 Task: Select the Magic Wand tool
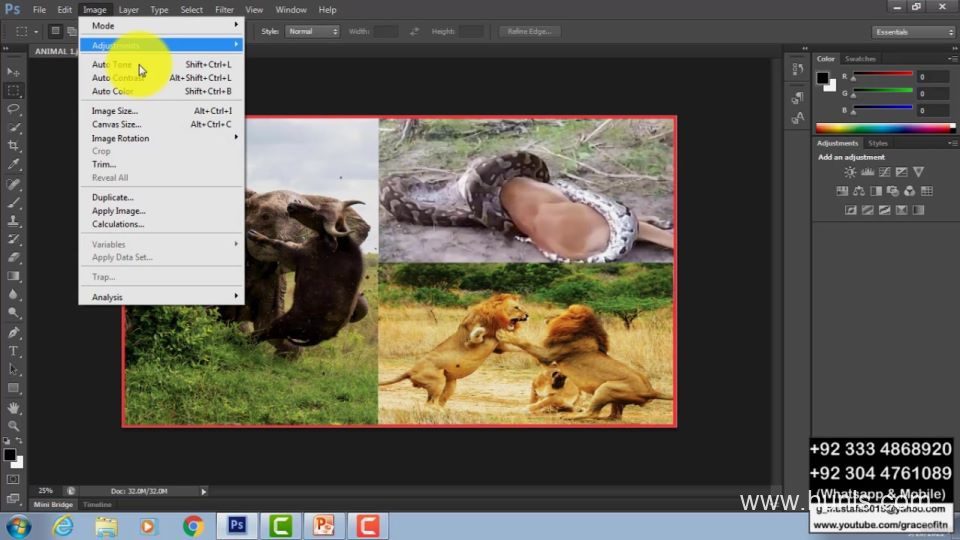[x=13, y=127]
